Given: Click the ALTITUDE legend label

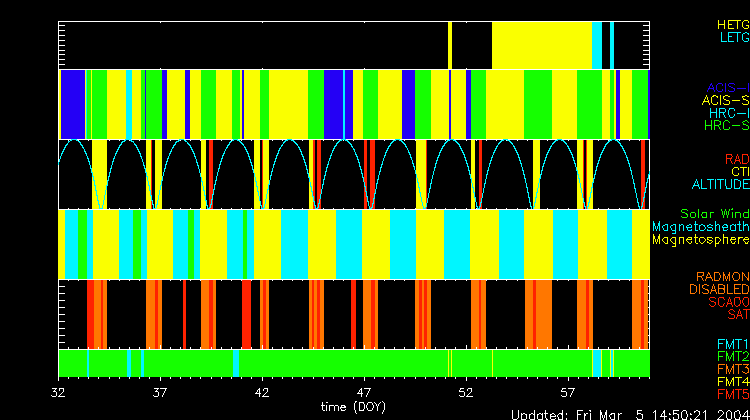Looking at the screenshot, I should tap(720, 185).
